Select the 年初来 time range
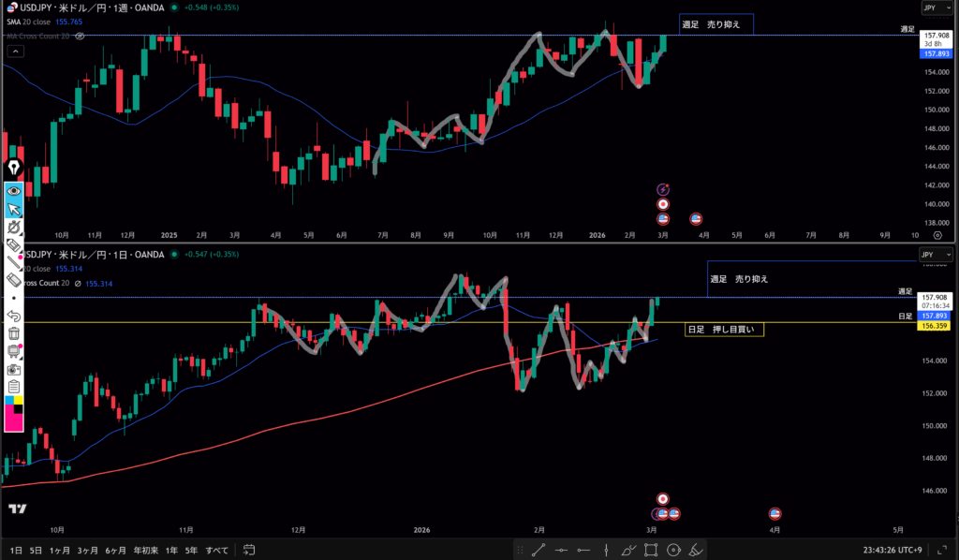 click(x=145, y=550)
